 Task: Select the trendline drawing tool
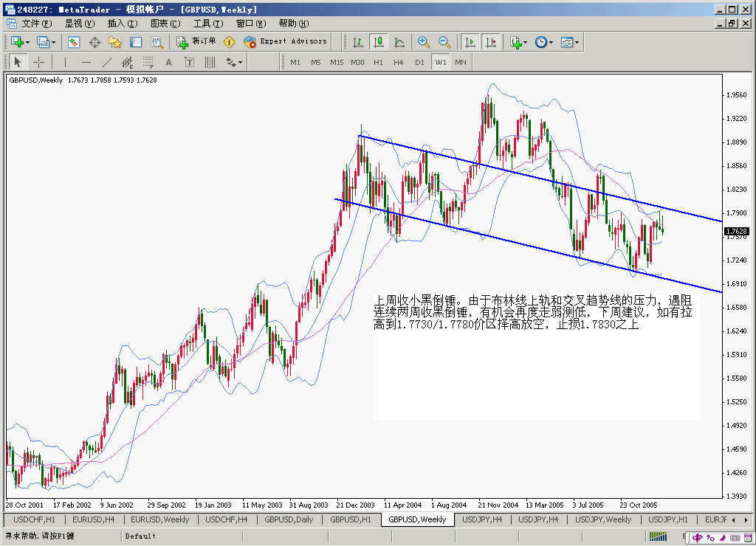(107, 62)
